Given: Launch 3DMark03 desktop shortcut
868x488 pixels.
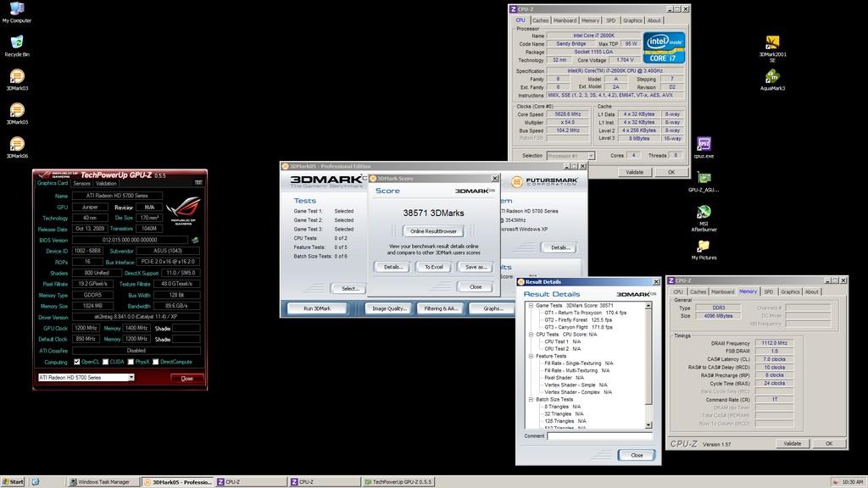Looking at the screenshot, I should [17, 80].
